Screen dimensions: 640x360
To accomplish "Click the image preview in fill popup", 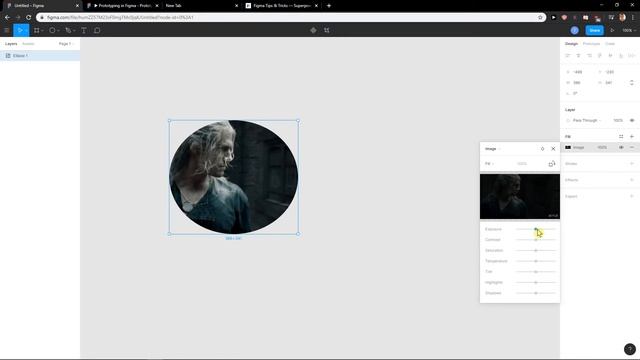I will click(520, 196).
